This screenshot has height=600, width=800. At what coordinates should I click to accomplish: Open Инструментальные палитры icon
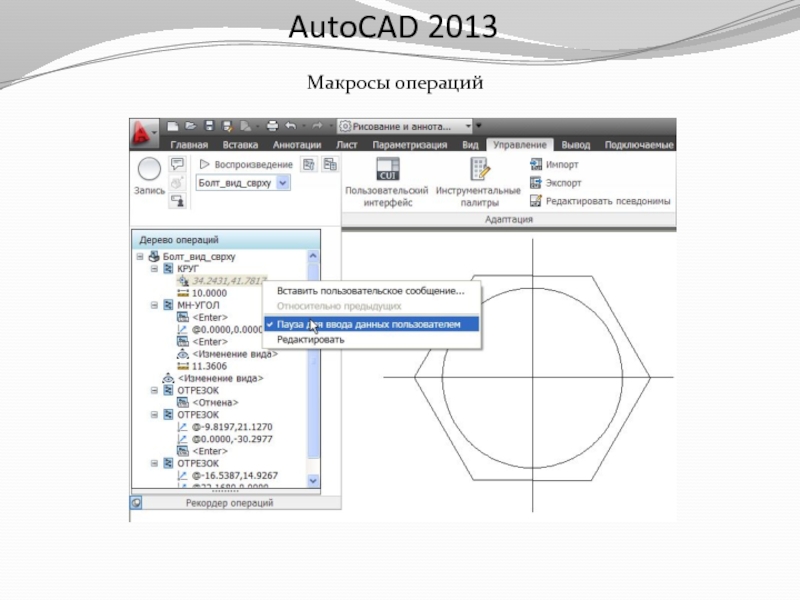click(x=480, y=169)
